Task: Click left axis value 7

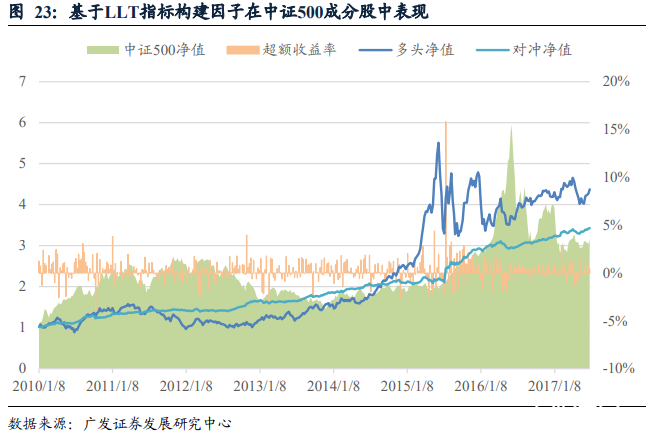Action: click(22, 81)
